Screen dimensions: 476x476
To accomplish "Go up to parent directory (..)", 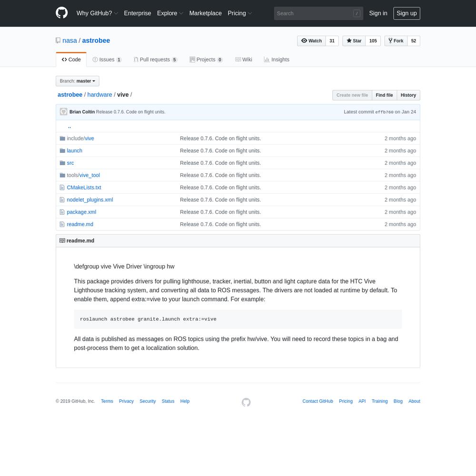I will click(69, 126).
